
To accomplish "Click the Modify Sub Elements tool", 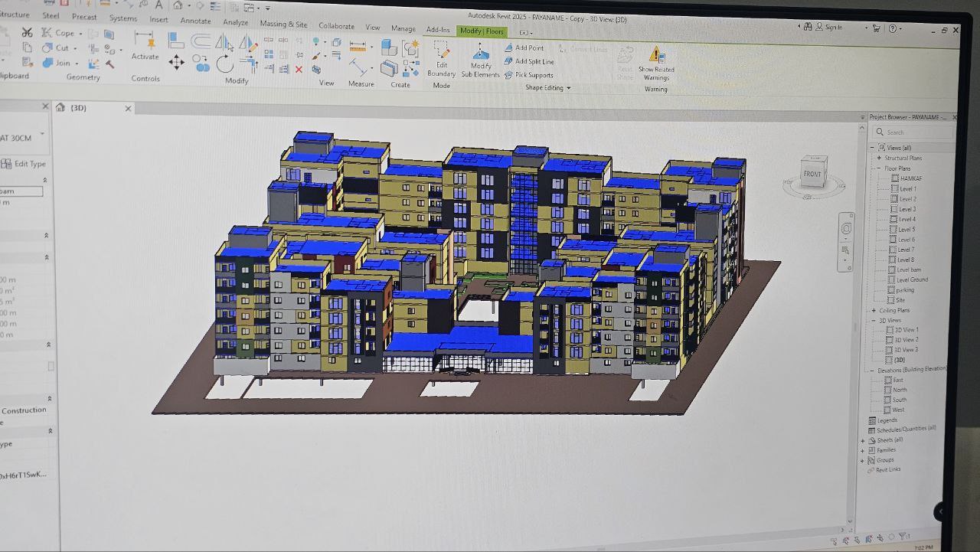I will point(481,60).
